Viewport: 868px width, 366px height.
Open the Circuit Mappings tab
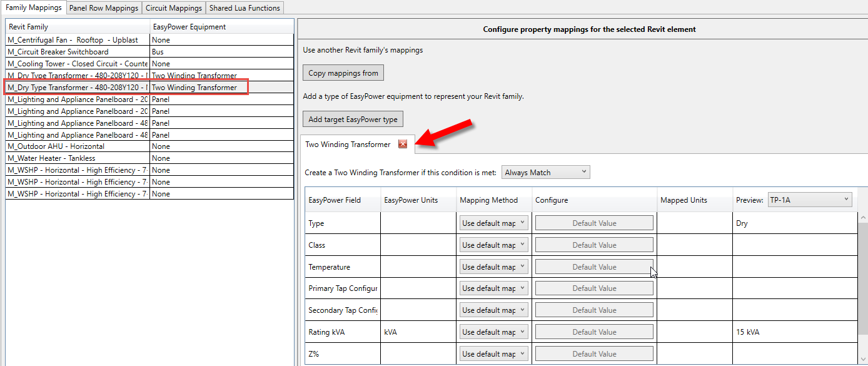(173, 8)
